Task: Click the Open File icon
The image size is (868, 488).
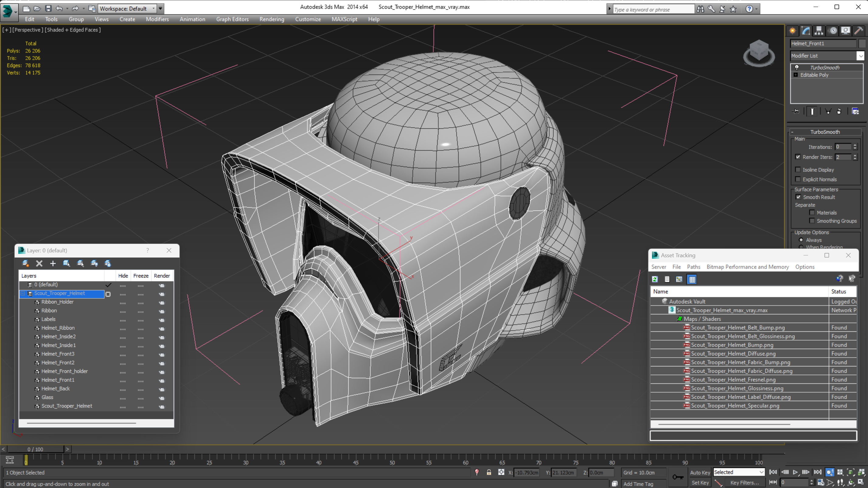Action: click(37, 9)
